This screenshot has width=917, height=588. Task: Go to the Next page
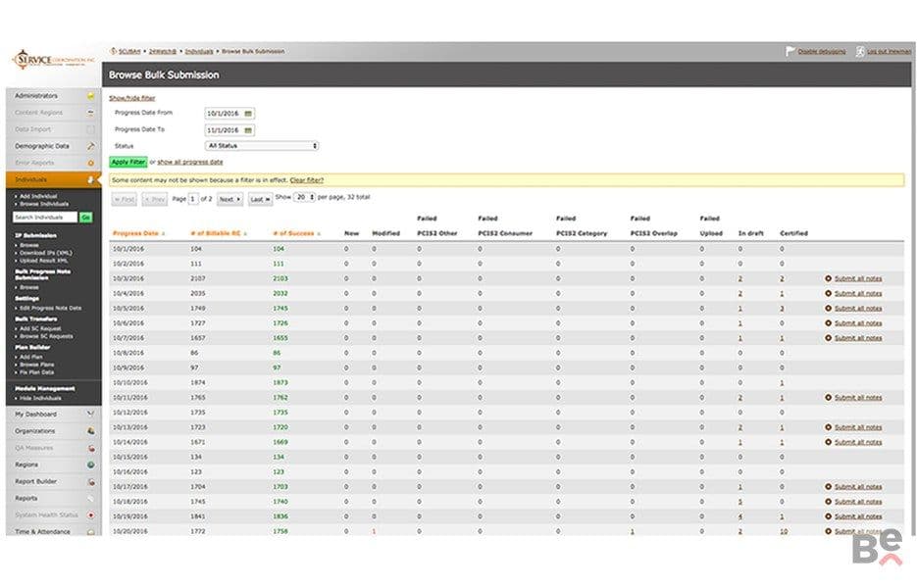pyautogui.click(x=229, y=199)
